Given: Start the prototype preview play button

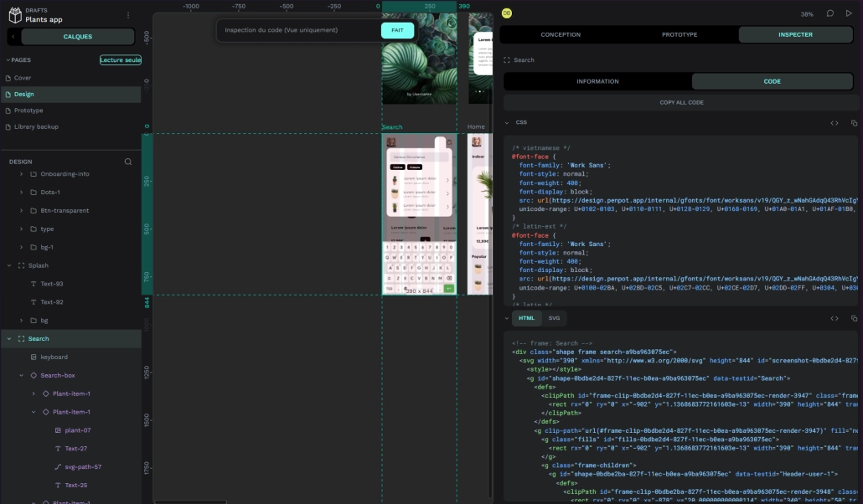Looking at the screenshot, I should click(849, 13).
